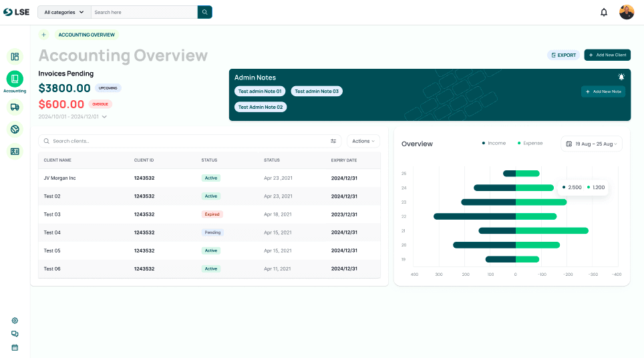This screenshot has width=644, height=358.
Task: Click inside the Search clients field
Action: [187, 141]
